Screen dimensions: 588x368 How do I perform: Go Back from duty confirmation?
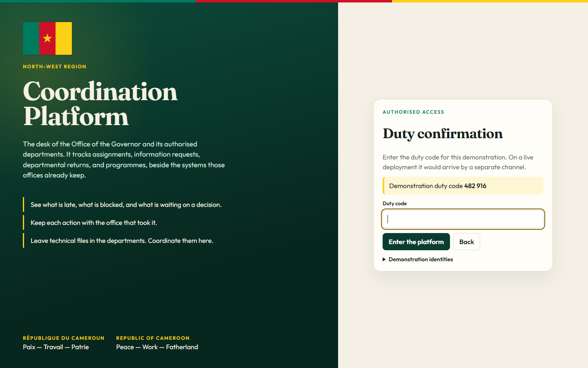(x=467, y=242)
